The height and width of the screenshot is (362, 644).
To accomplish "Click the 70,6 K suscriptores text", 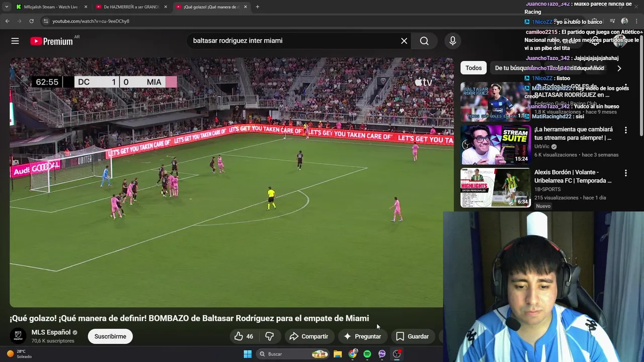I will tap(53, 341).
